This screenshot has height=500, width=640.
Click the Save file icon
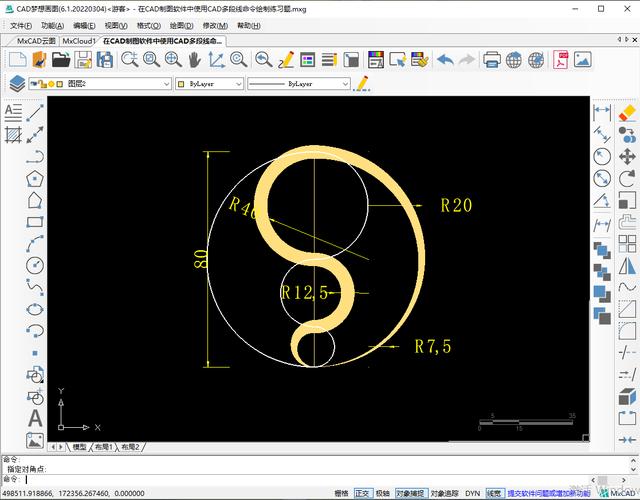[84, 60]
